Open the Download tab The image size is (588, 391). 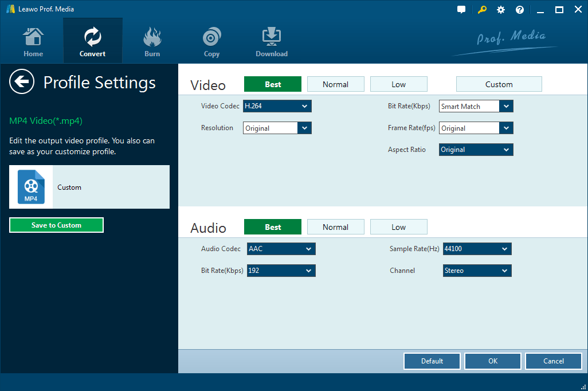272,42
